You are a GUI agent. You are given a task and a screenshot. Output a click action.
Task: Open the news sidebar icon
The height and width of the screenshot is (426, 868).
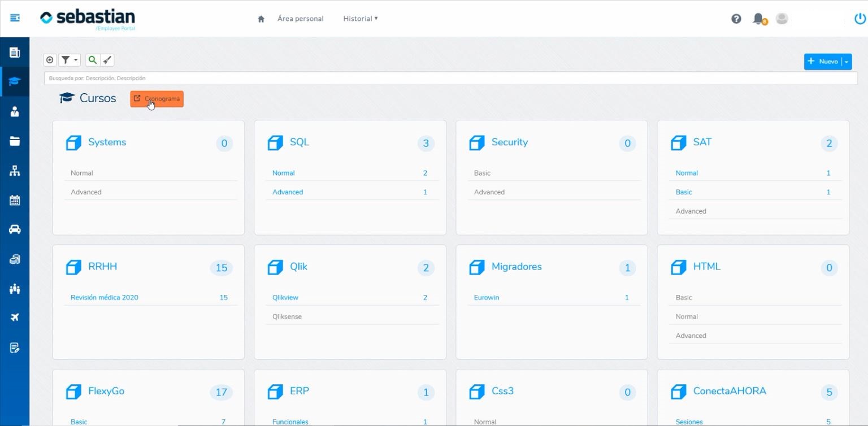[15, 53]
